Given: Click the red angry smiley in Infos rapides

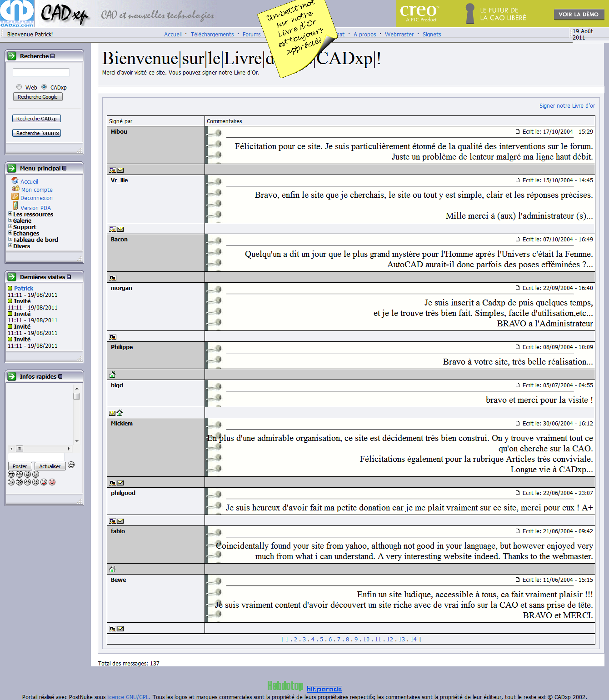Looking at the screenshot, I should pos(52,482).
